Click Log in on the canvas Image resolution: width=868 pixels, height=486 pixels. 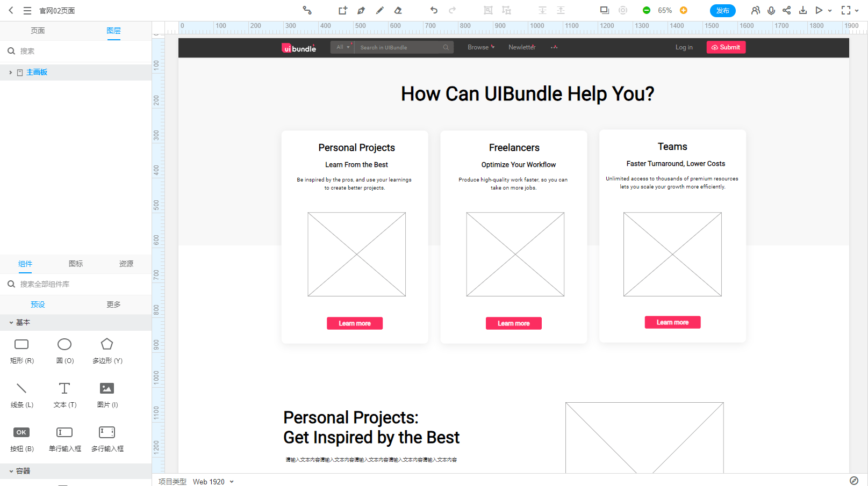click(x=684, y=47)
